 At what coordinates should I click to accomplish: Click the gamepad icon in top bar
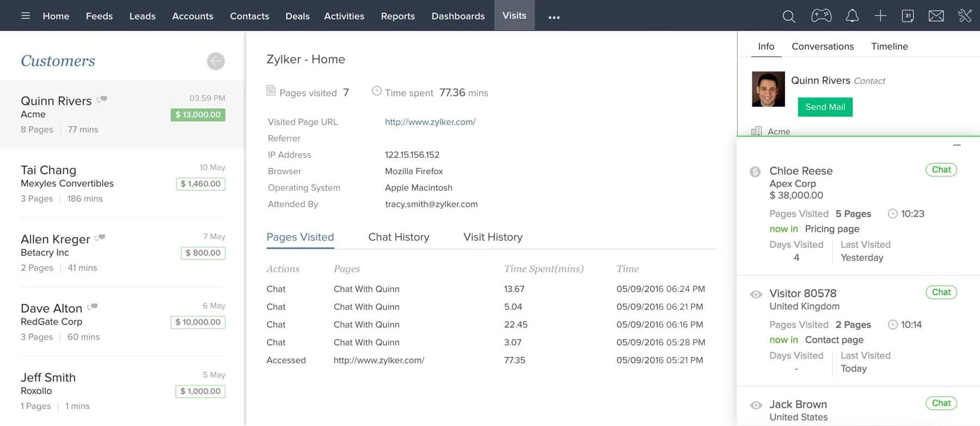tap(821, 16)
